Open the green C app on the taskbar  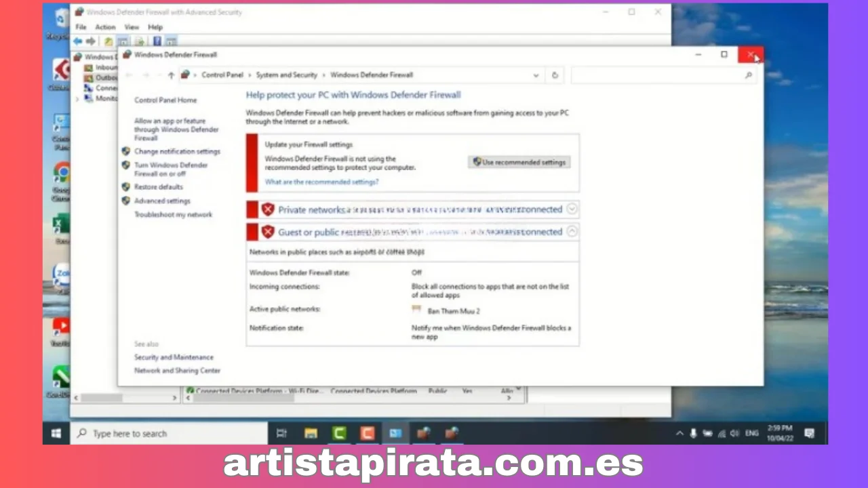(339, 433)
